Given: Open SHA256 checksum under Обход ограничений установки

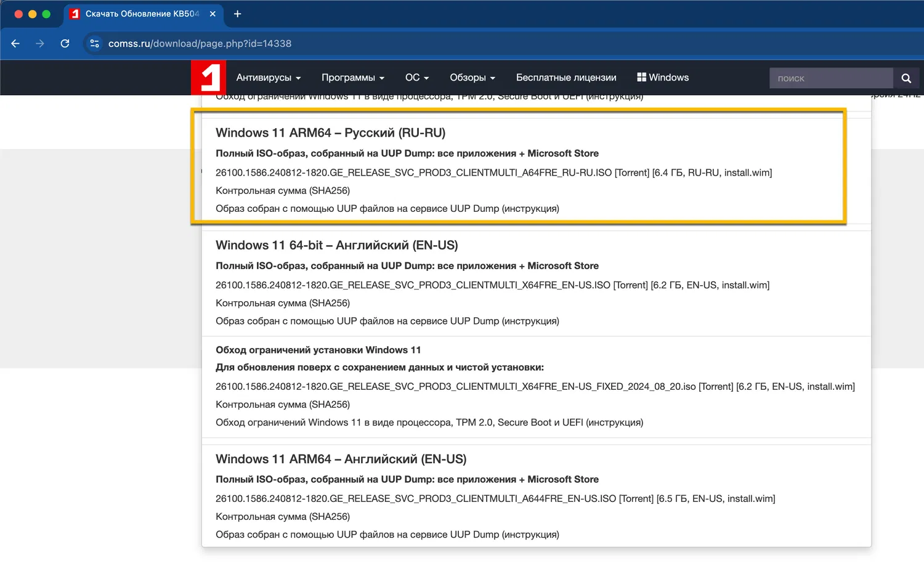Looking at the screenshot, I should (x=283, y=405).
